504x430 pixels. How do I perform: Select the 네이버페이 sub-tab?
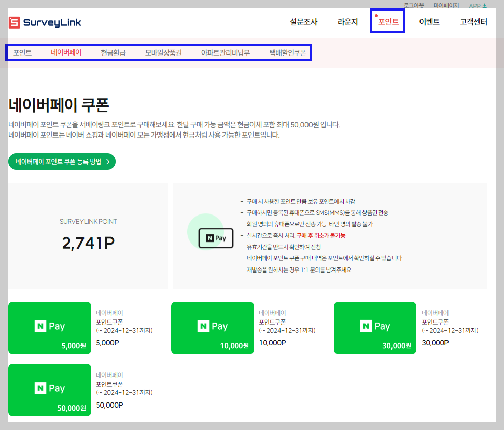pos(66,52)
